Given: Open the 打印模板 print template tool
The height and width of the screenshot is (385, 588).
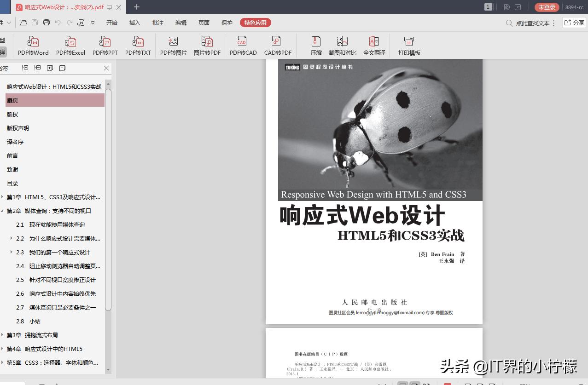Looking at the screenshot, I should coord(408,45).
